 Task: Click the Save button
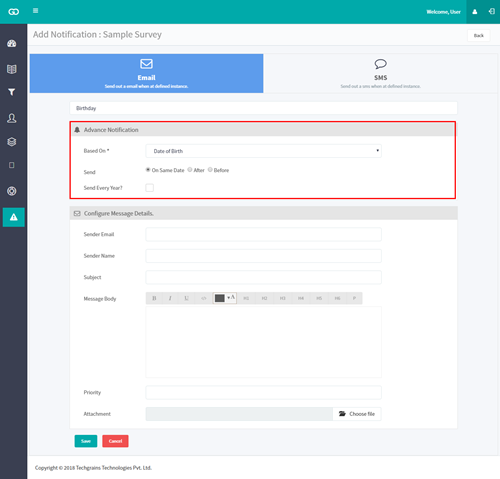[x=86, y=441]
